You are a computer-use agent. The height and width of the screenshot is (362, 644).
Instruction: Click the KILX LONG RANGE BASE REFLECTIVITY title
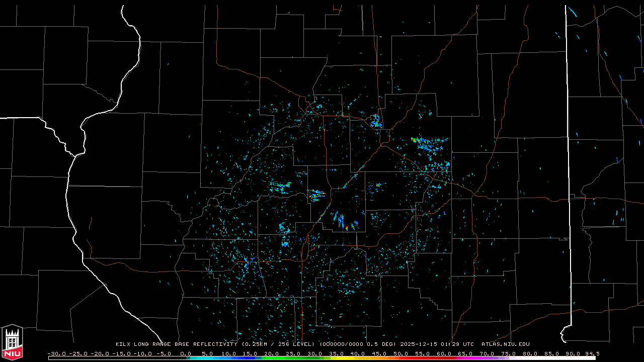(x=178, y=344)
